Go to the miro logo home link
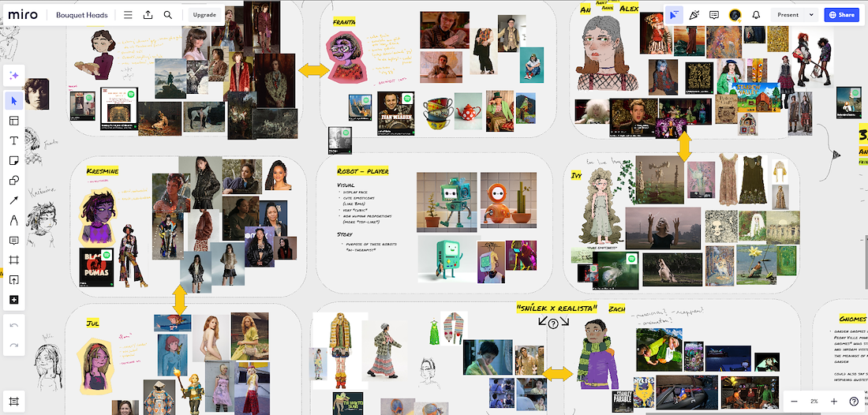Screen dimensions: 868x415 (x=23, y=15)
